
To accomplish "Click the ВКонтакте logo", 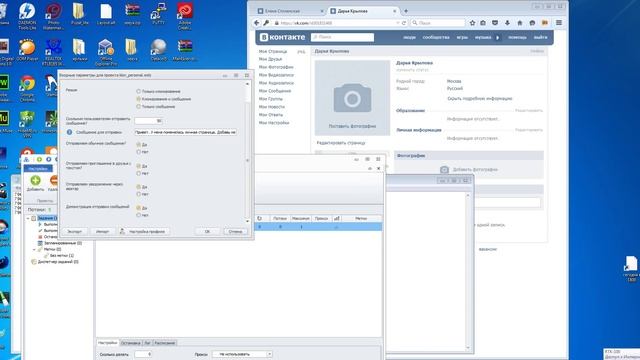I will 282,37.
